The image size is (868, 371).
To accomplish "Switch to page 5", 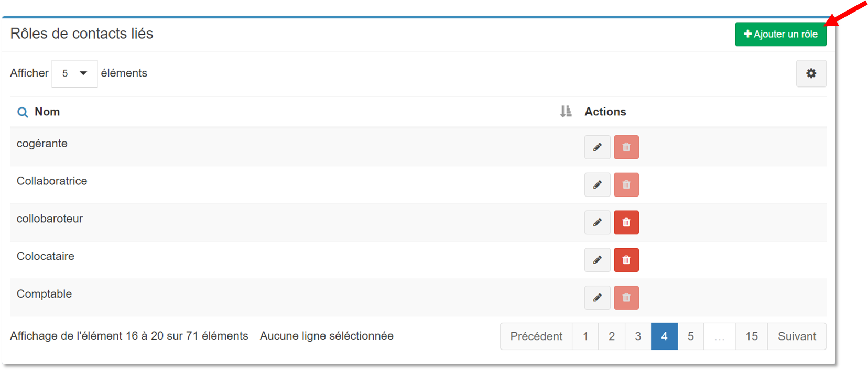I will tap(691, 336).
